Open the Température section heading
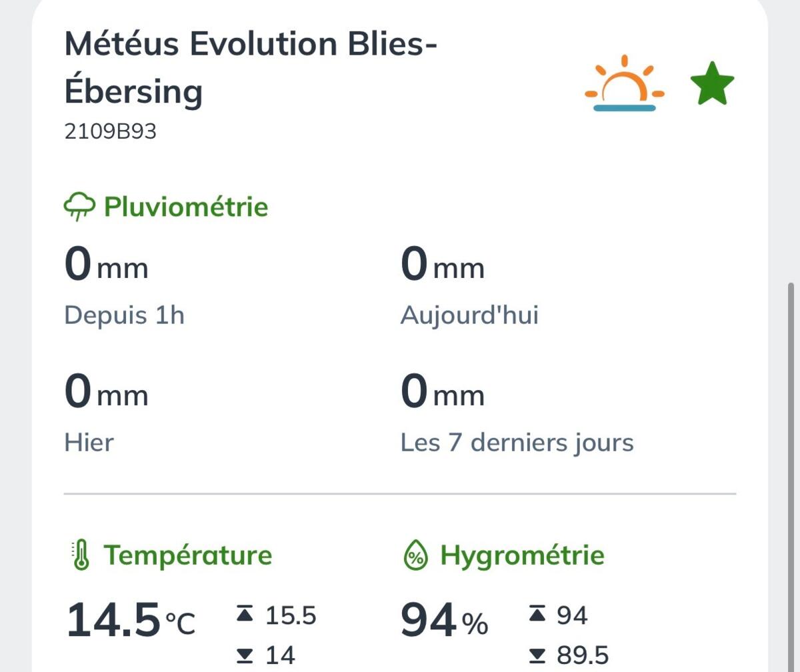800x672 pixels. pos(188,555)
